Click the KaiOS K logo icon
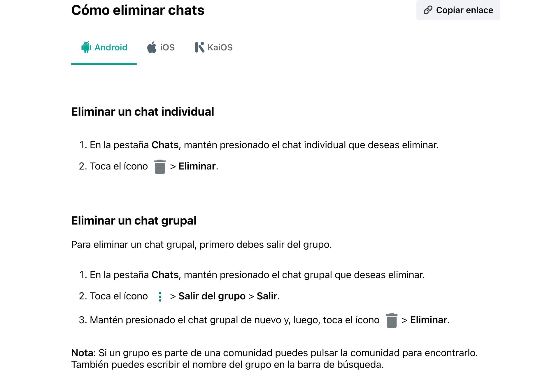This screenshot has width=540, height=392. click(199, 47)
